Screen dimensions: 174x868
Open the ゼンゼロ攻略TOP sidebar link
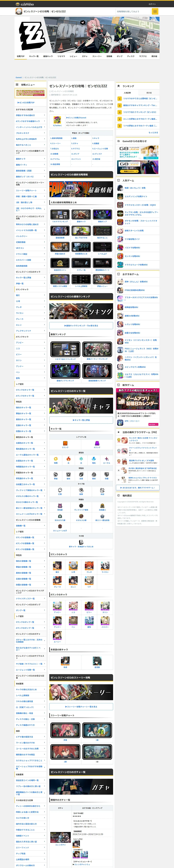[26, 102]
